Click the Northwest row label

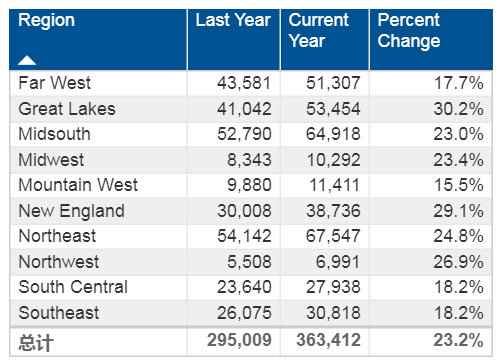(x=59, y=262)
